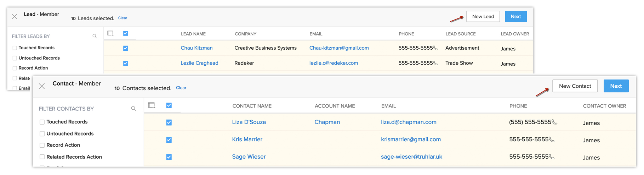Uncheck the Lezlie Craghead lead row
Image resolution: width=644 pixels, height=175 pixels.
coord(126,64)
